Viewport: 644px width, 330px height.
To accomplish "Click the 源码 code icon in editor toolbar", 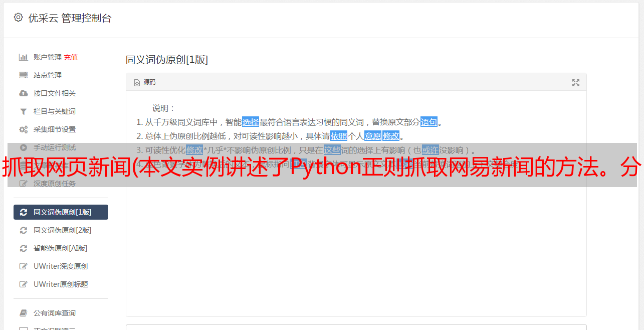I will click(x=137, y=82).
